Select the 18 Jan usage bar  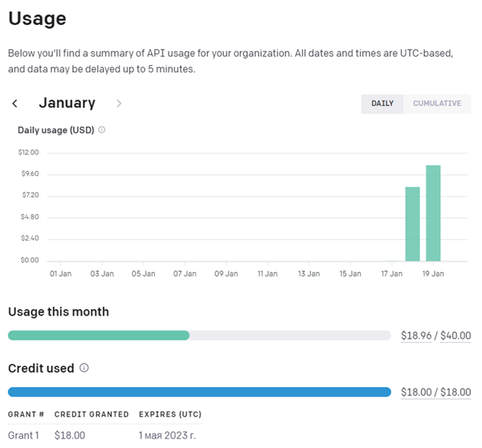point(413,224)
